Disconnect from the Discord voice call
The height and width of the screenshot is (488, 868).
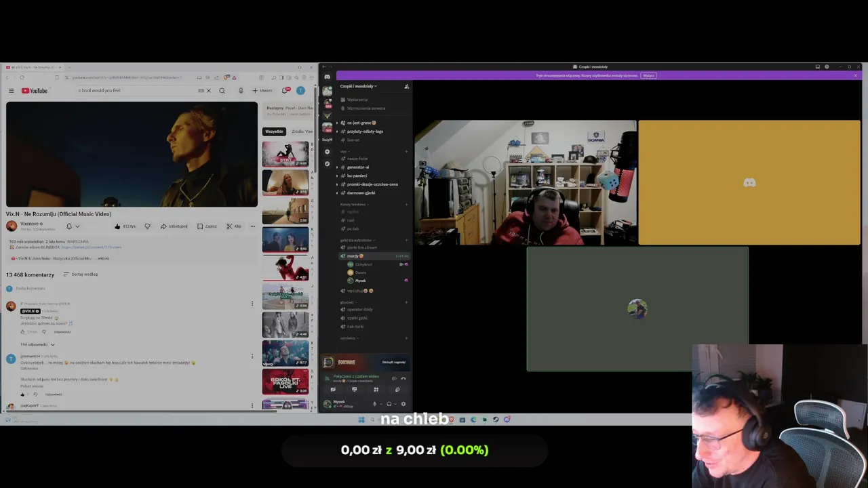pyautogui.click(x=403, y=378)
